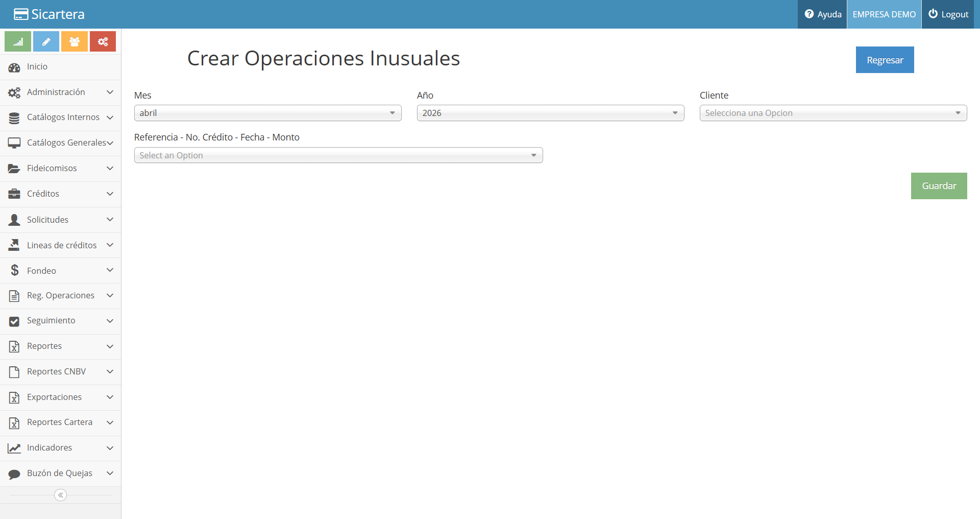
Task: Click the Catálogos Internos database icon
Action: pos(14,118)
